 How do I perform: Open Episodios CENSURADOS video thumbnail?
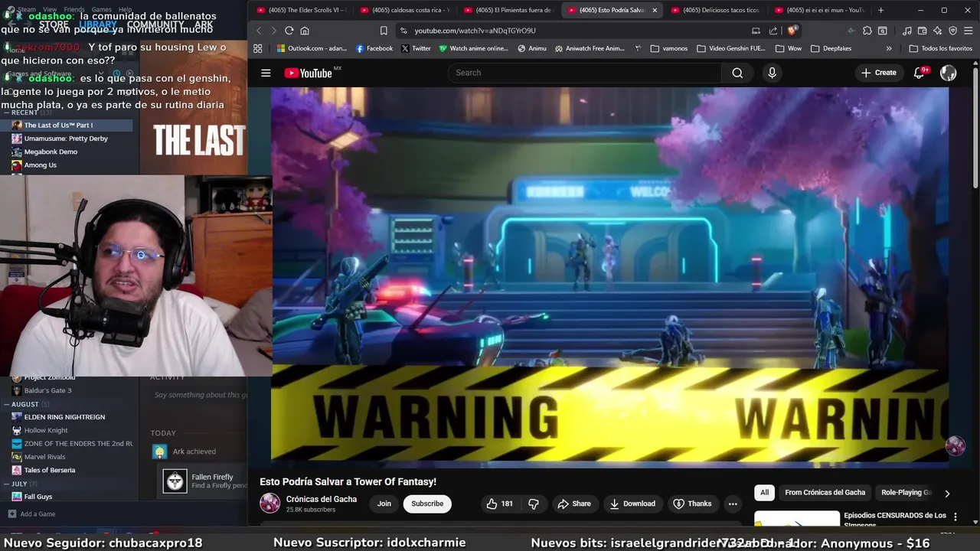(x=796, y=520)
